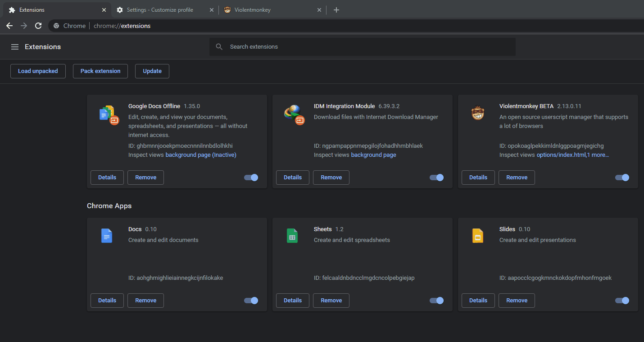The width and height of the screenshot is (644, 342).
Task: Click the Chrome site info icon
Action: (x=56, y=26)
